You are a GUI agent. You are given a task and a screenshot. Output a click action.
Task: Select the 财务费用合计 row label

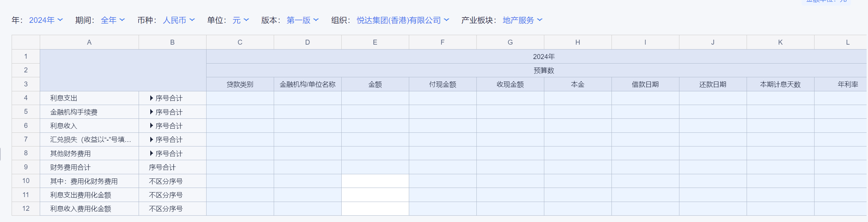click(70, 168)
